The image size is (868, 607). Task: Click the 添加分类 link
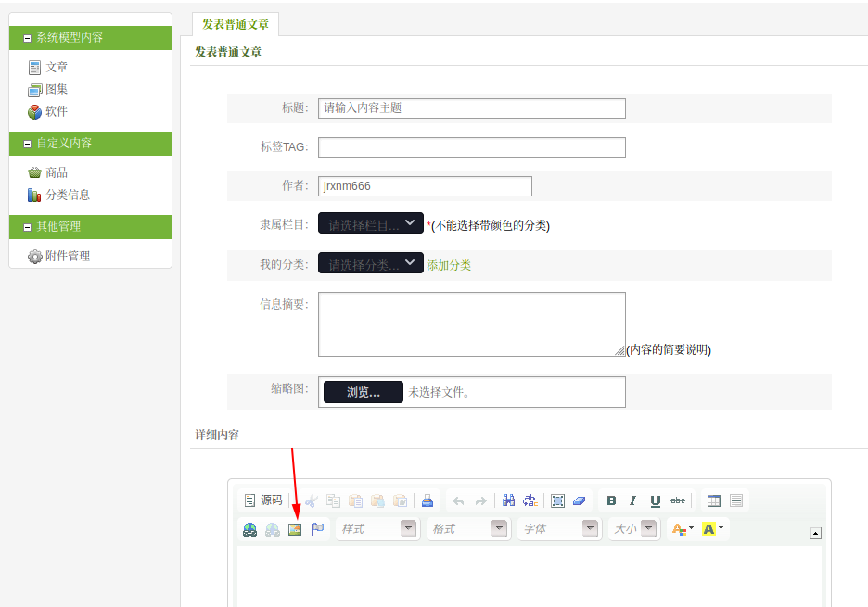click(x=449, y=265)
